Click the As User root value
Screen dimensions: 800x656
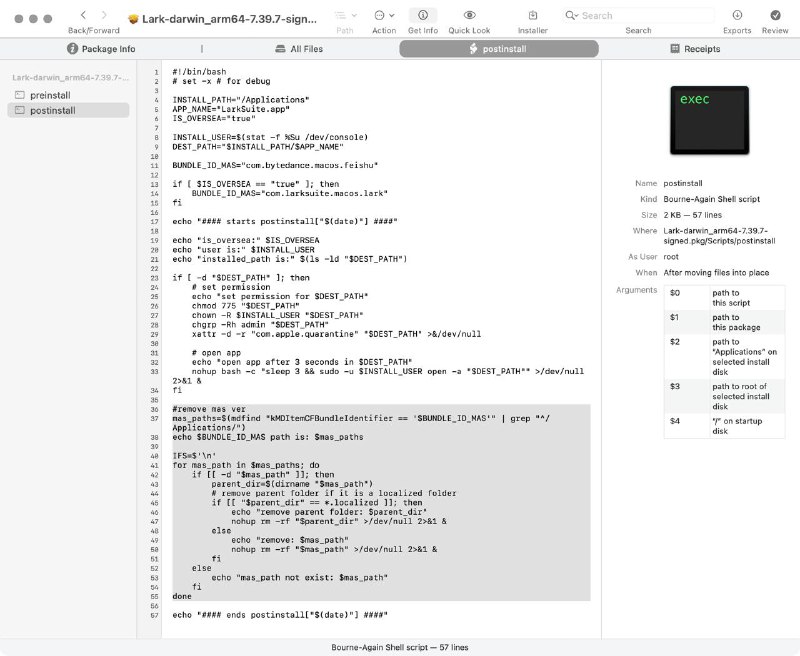(x=671, y=257)
